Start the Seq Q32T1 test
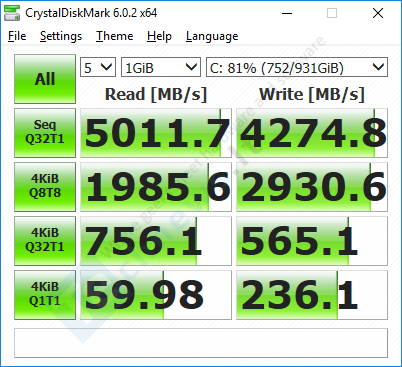This screenshot has height=367, width=402. [45, 133]
